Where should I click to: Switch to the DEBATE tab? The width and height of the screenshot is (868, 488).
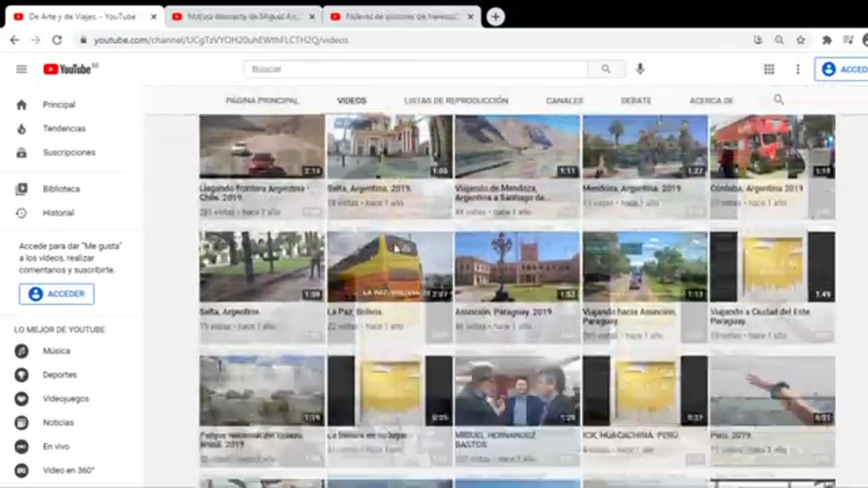636,100
